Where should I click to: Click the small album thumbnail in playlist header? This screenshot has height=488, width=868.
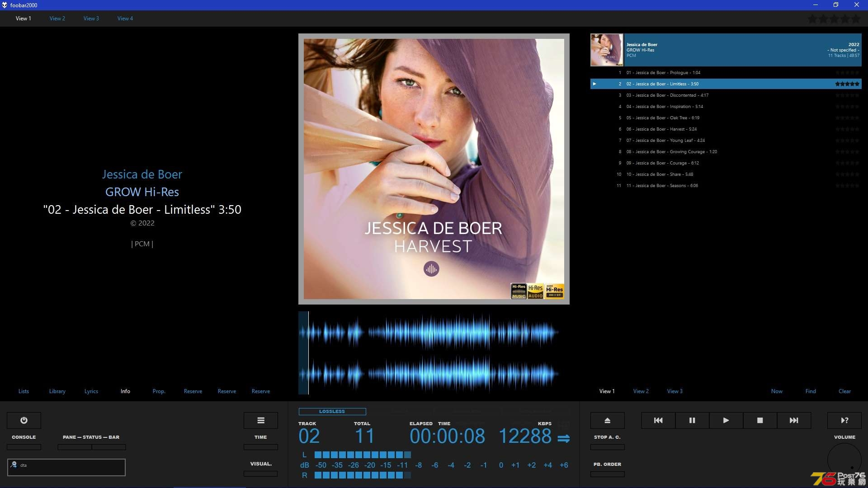click(607, 50)
